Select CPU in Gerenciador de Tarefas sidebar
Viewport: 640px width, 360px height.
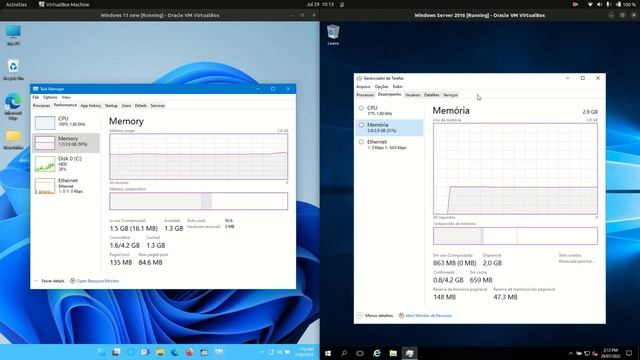[389, 111]
